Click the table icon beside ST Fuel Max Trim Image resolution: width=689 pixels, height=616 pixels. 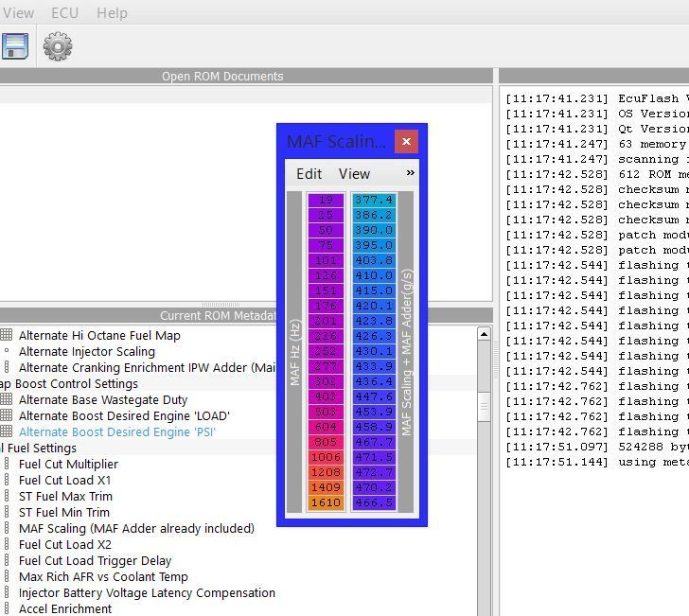click(x=7, y=496)
